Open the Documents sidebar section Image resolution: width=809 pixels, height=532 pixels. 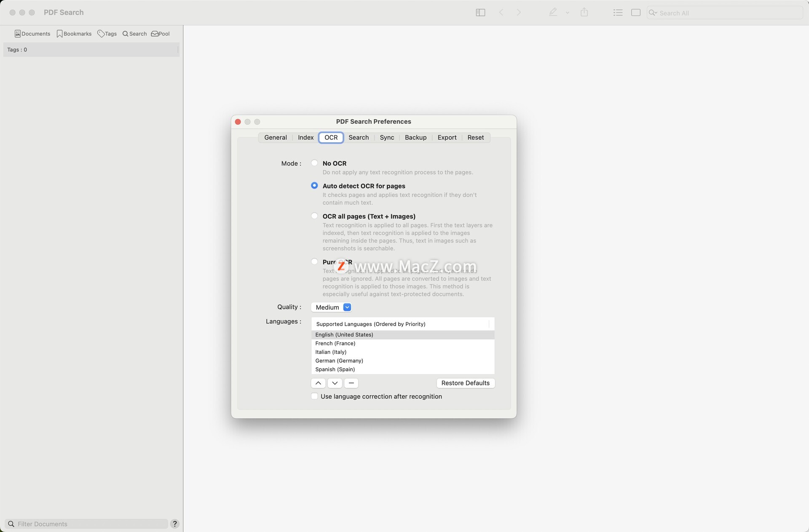coord(32,34)
